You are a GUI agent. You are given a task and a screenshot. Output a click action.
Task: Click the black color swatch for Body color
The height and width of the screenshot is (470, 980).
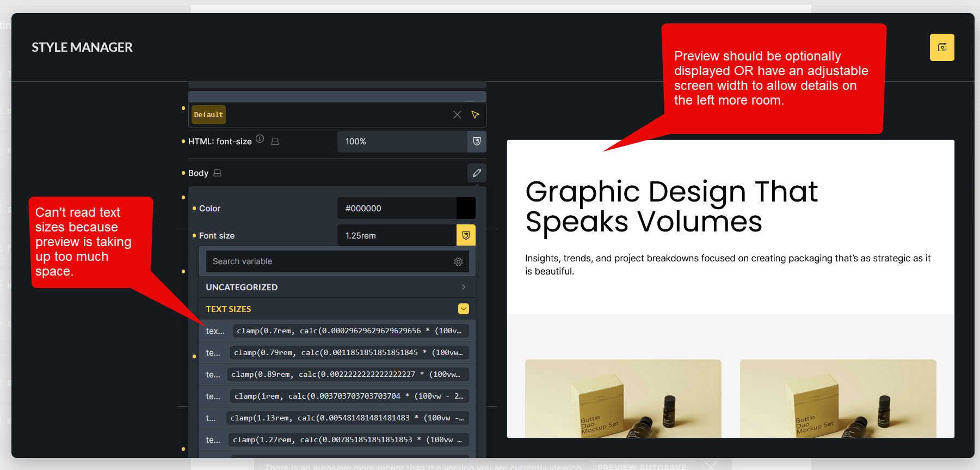pos(465,209)
